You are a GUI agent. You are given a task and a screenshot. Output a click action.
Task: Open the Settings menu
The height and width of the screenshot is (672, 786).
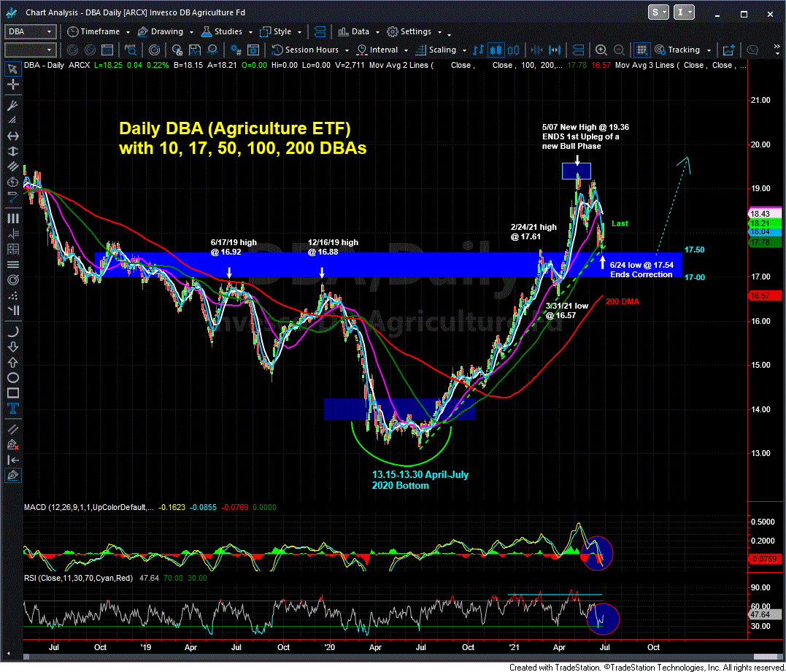point(415,31)
